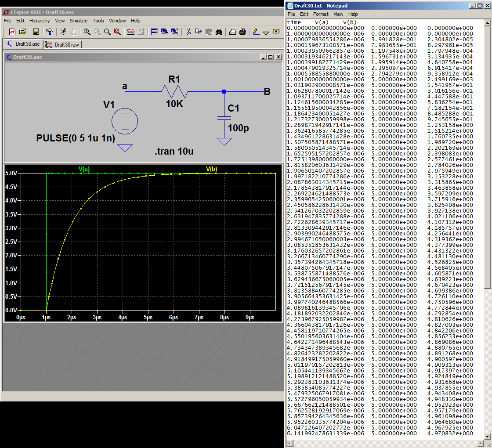The height and width of the screenshot is (448, 492).
Task: Open the Tools menu in LTspice
Action: (x=98, y=21)
